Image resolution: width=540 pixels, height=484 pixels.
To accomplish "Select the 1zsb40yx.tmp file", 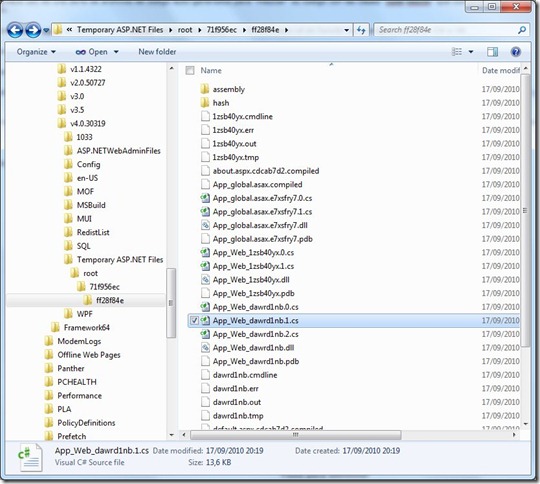I will 236,157.
